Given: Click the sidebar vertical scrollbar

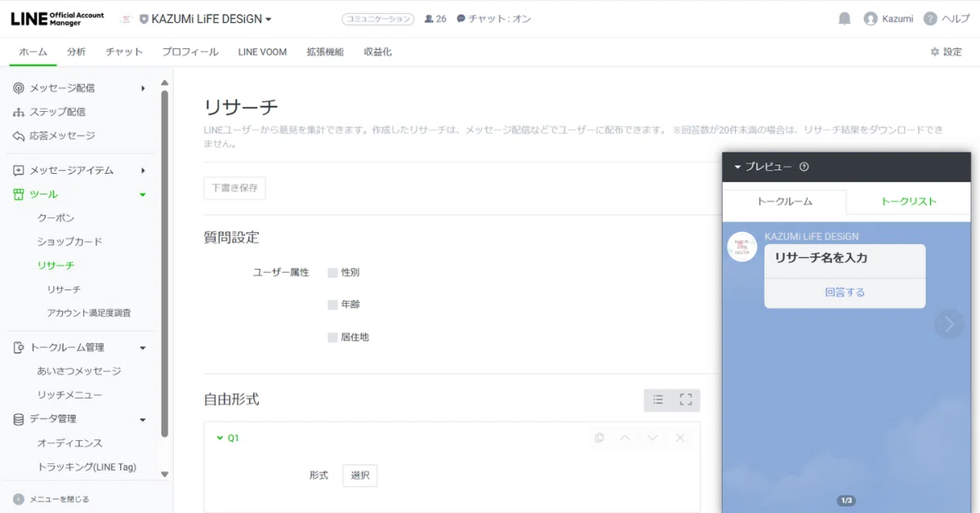Looking at the screenshot, I should click(x=165, y=264).
